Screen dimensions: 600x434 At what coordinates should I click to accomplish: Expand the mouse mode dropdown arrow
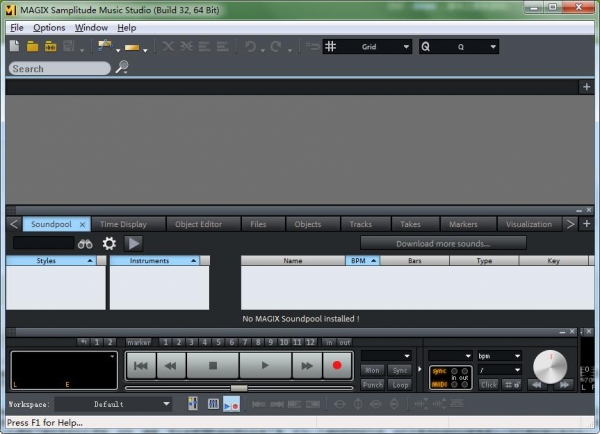point(118,51)
